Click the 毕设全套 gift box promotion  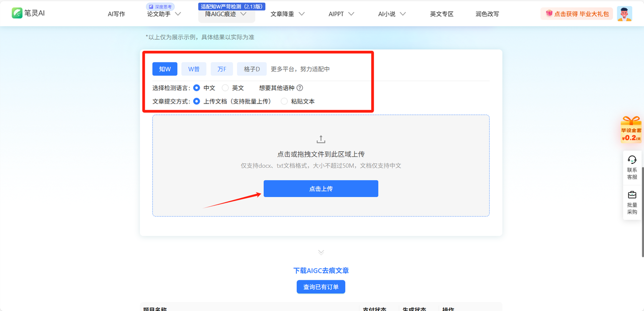tap(631, 129)
